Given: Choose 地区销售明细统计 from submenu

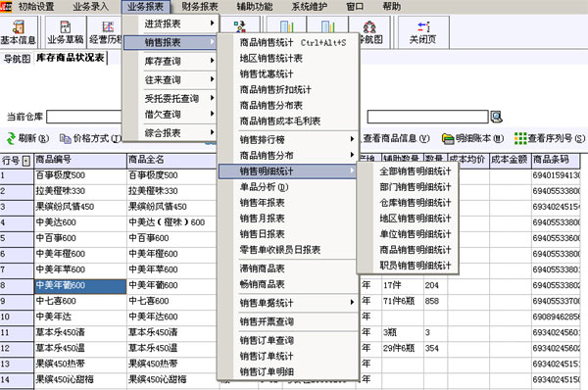Looking at the screenshot, I should tap(408, 219).
